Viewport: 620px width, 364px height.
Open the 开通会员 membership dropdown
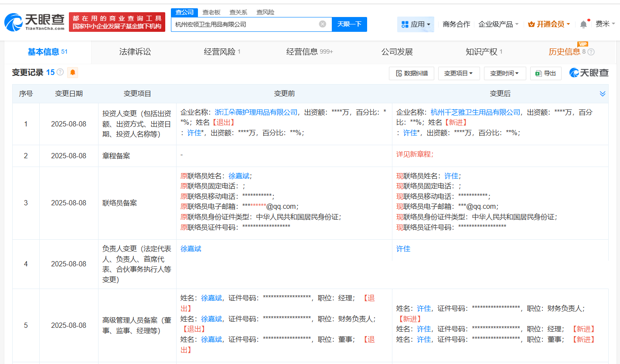(x=549, y=24)
